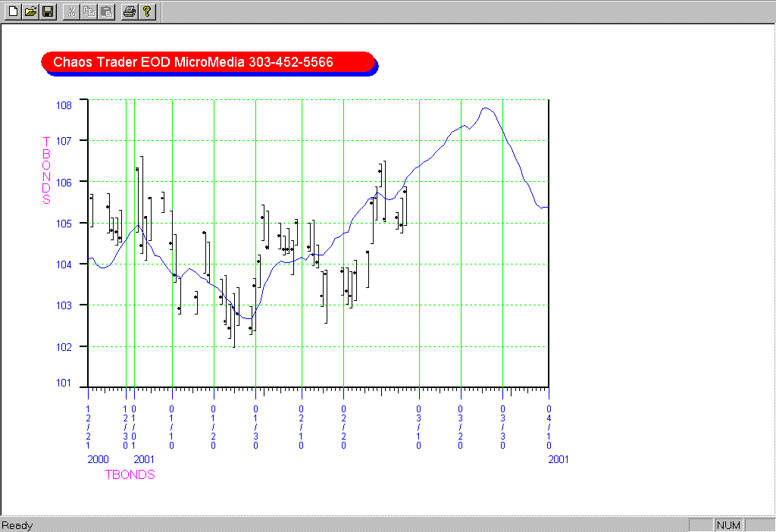The width and height of the screenshot is (776, 532).
Task: Click the 03/10 date axis label
Action: click(x=418, y=427)
